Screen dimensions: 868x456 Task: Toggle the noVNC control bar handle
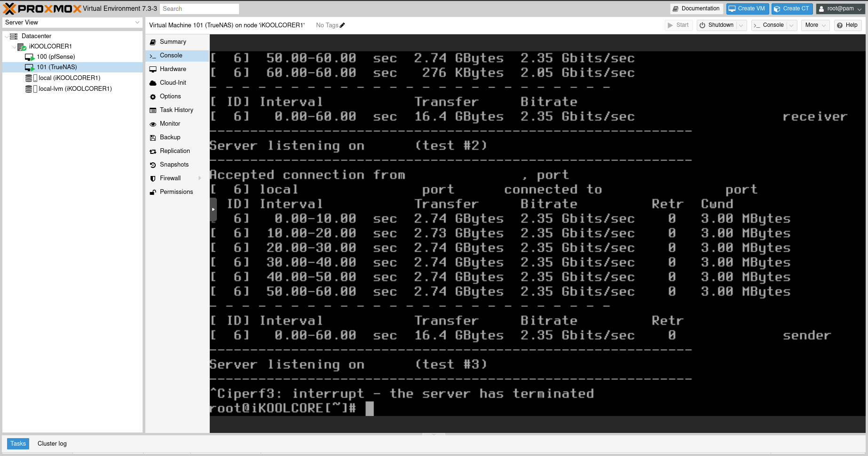(x=213, y=209)
